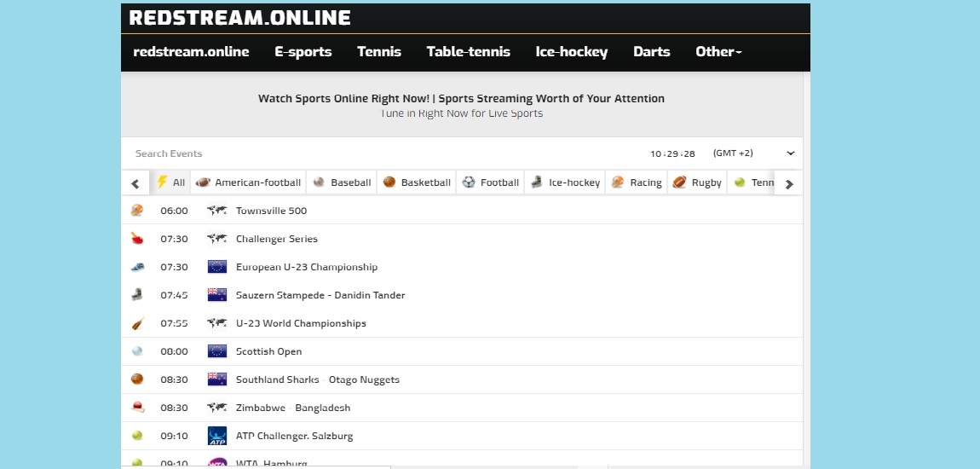Screen dimensions: 980x469
Task: Click the 07:45 start time
Action: (174, 295)
